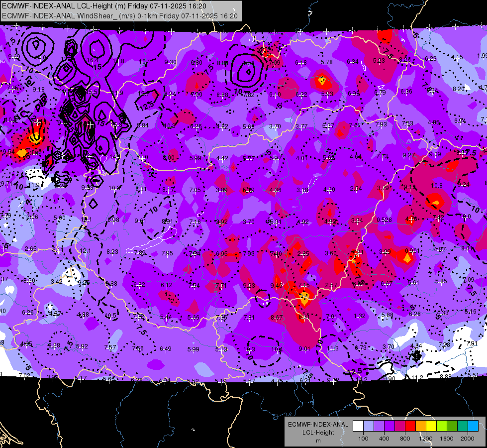Click the 4.15 wind shear value
The image size is (487, 448).
pos(457,57)
